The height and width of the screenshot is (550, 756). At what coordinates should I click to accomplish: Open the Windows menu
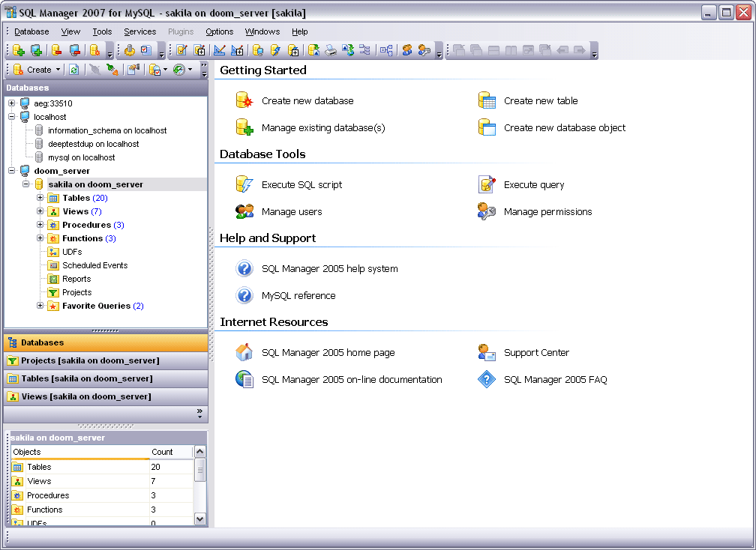tap(262, 31)
